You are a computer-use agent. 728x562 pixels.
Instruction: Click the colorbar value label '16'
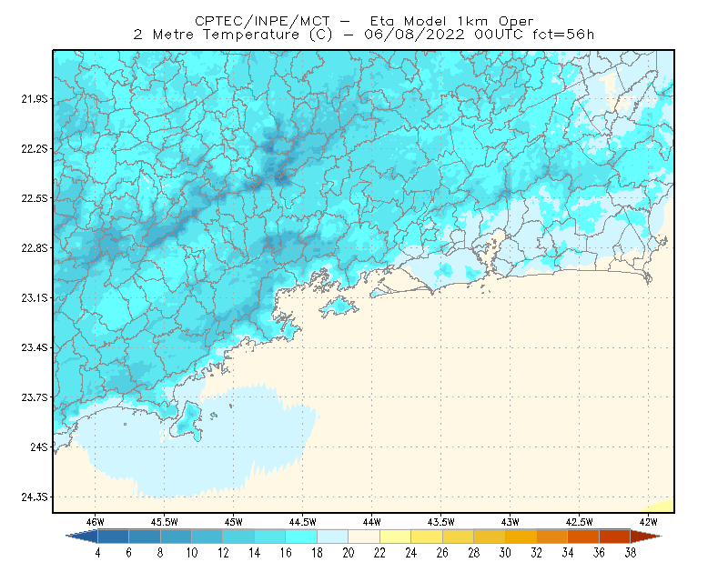point(286,553)
